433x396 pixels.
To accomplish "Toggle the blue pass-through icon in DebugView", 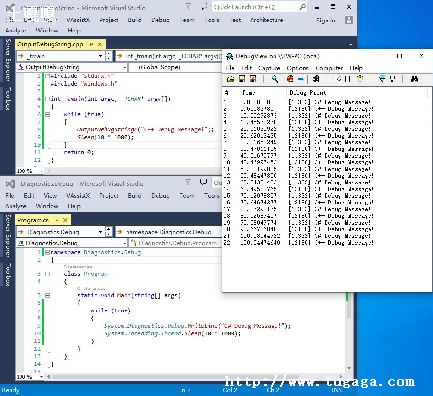I will coord(301,79).
